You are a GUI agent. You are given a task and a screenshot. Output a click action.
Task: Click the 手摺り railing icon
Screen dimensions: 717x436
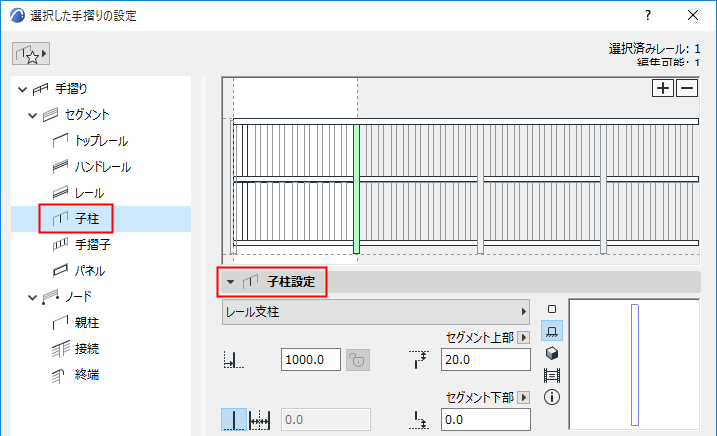coord(40,89)
